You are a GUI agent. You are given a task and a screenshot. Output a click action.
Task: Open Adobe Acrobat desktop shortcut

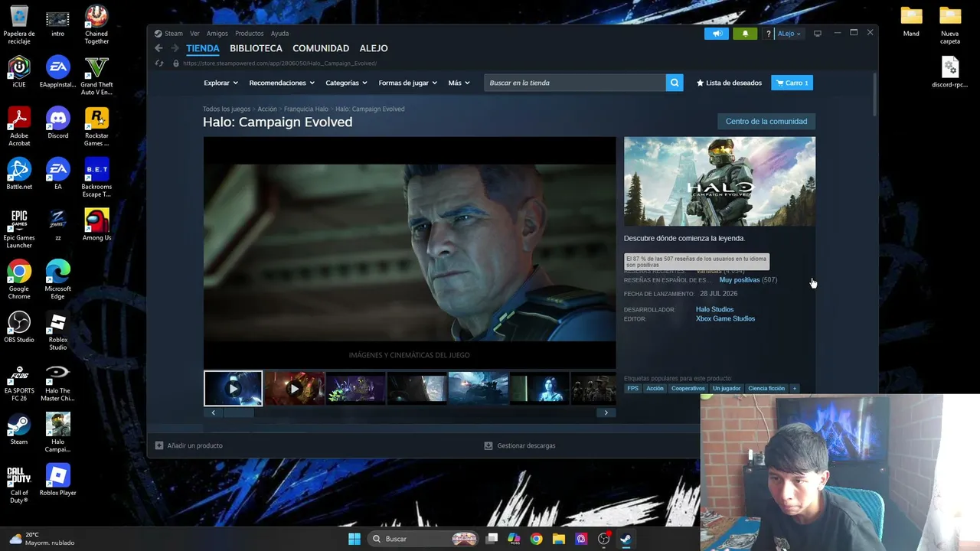(19, 127)
